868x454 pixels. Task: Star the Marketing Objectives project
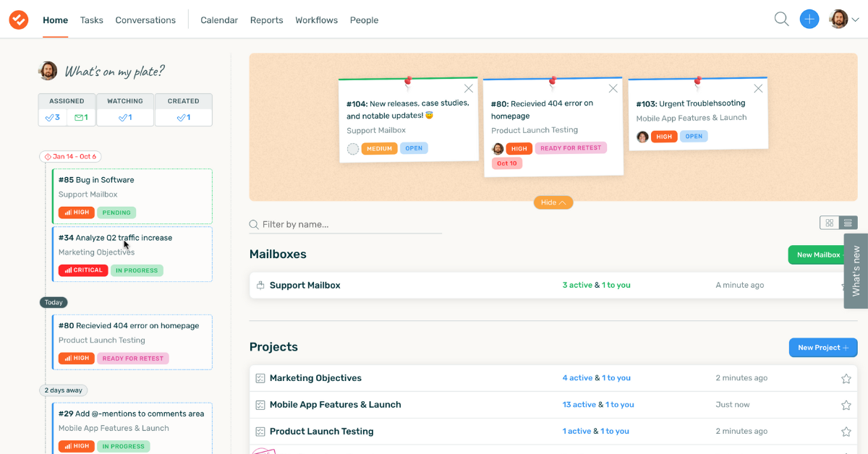tap(846, 378)
